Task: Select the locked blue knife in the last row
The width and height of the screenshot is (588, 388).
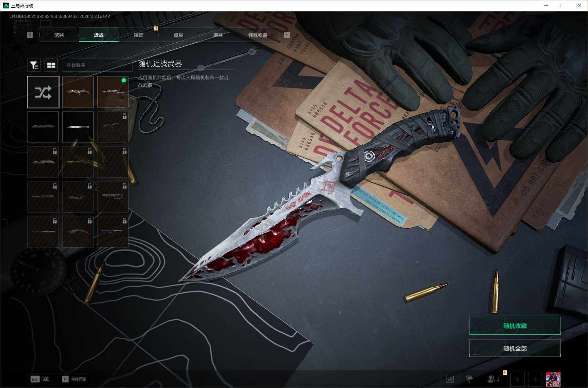Action: coord(113,231)
